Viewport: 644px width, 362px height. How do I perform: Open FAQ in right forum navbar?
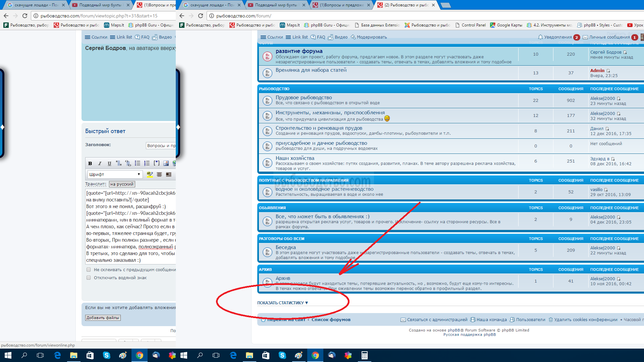(318, 37)
